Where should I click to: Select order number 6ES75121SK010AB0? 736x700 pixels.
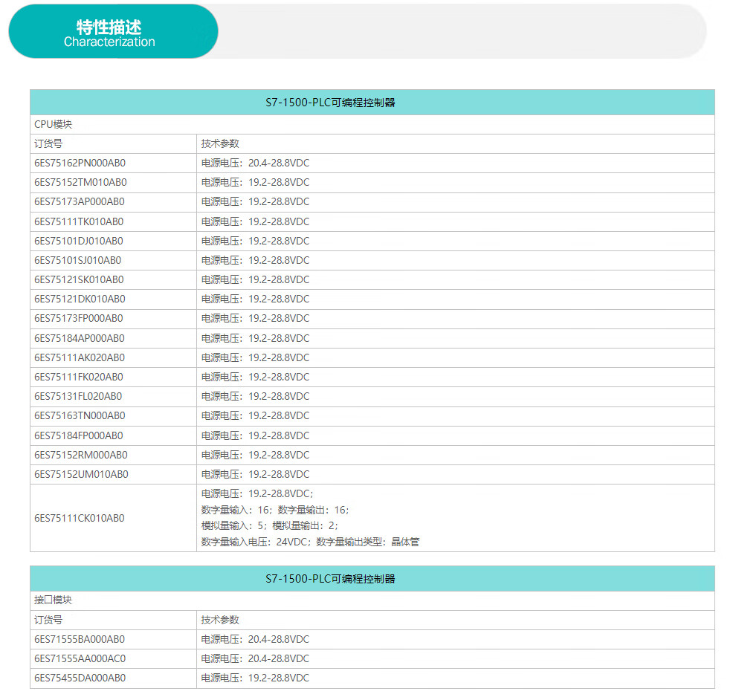(79, 279)
